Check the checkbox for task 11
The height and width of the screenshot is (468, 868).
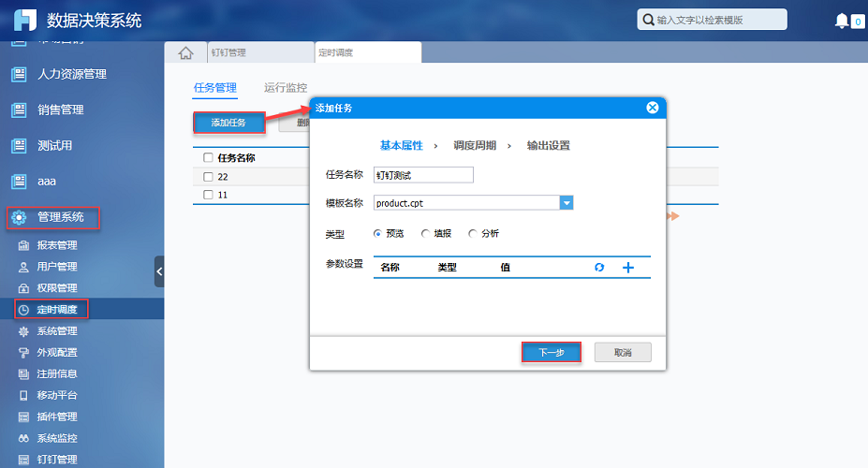point(208,195)
